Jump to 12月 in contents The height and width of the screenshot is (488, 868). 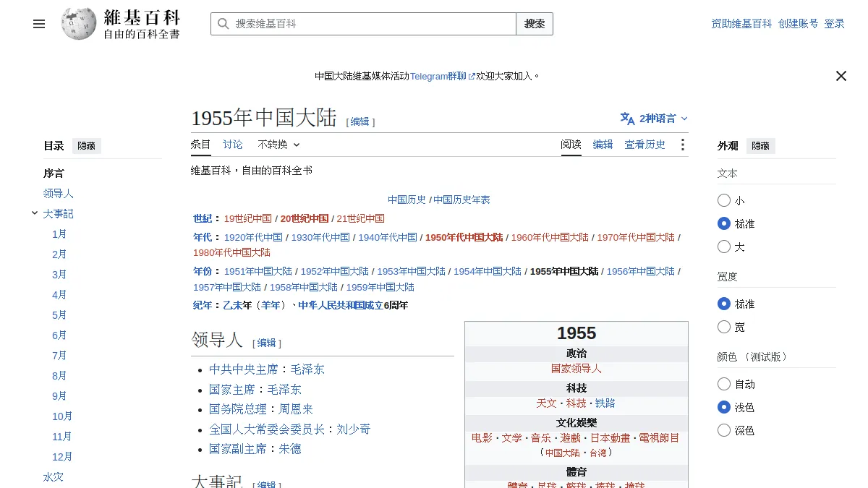pos(62,457)
